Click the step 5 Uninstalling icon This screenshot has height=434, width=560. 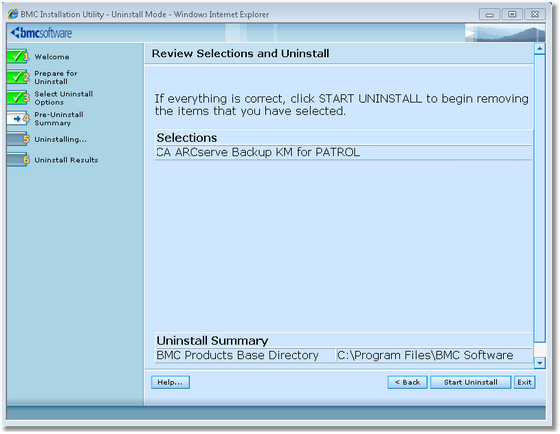pos(17,139)
